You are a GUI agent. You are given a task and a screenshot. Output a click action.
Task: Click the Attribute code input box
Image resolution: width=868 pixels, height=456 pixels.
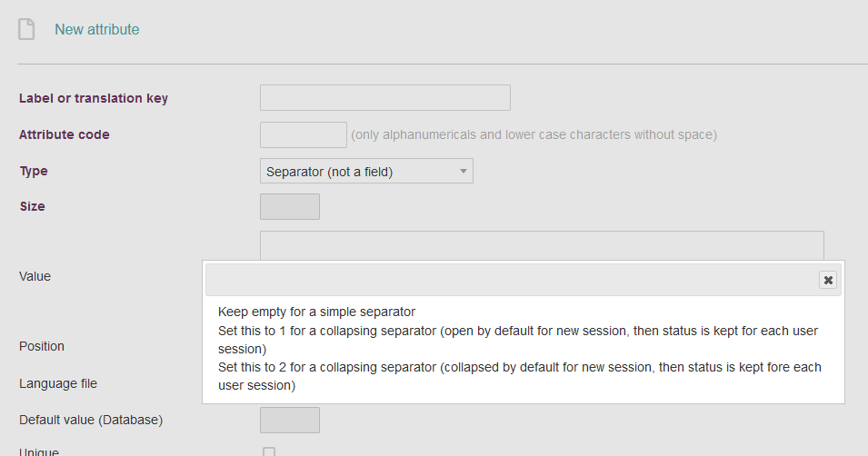[x=304, y=134]
